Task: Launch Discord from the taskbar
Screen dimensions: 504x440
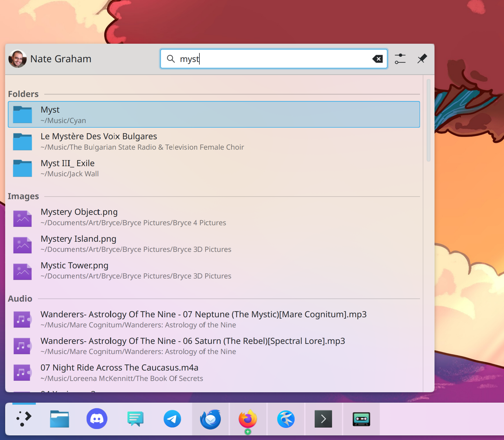Action: coord(97,419)
